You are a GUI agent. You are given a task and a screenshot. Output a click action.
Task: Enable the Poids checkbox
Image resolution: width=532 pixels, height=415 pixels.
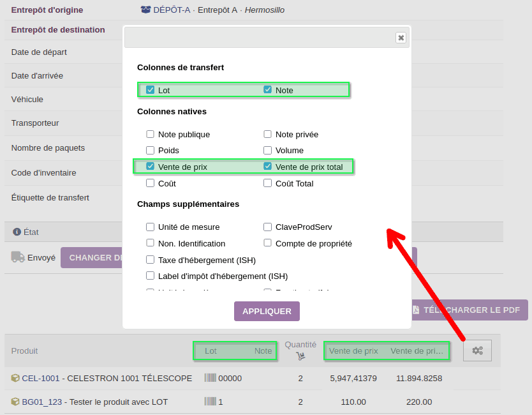coord(151,151)
